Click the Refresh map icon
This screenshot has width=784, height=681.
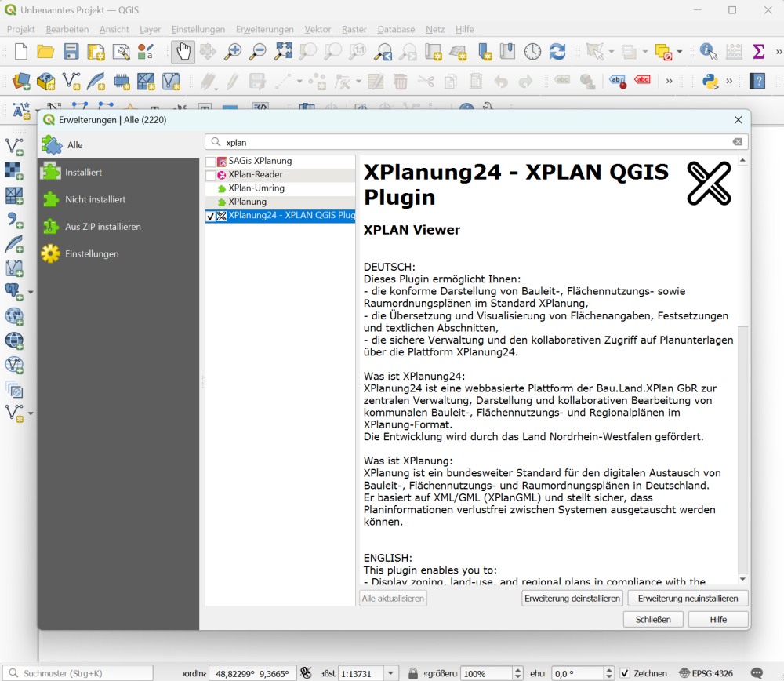point(557,52)
